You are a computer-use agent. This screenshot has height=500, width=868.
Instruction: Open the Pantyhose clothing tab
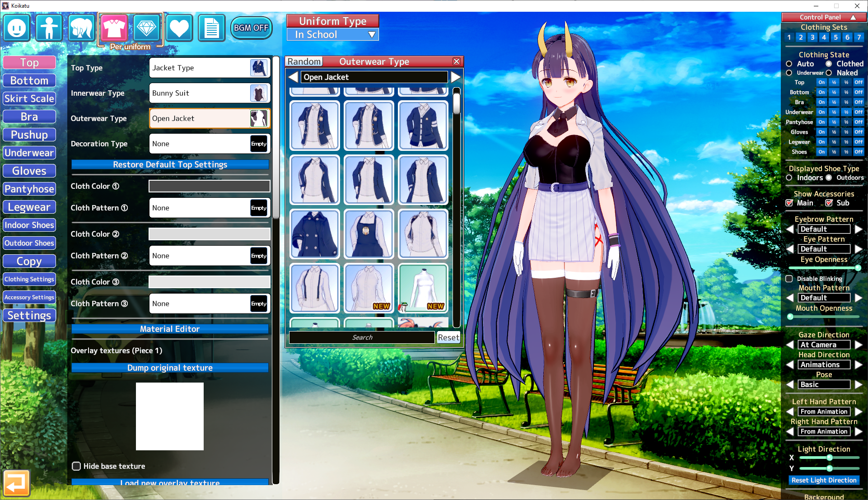point(29,189)
